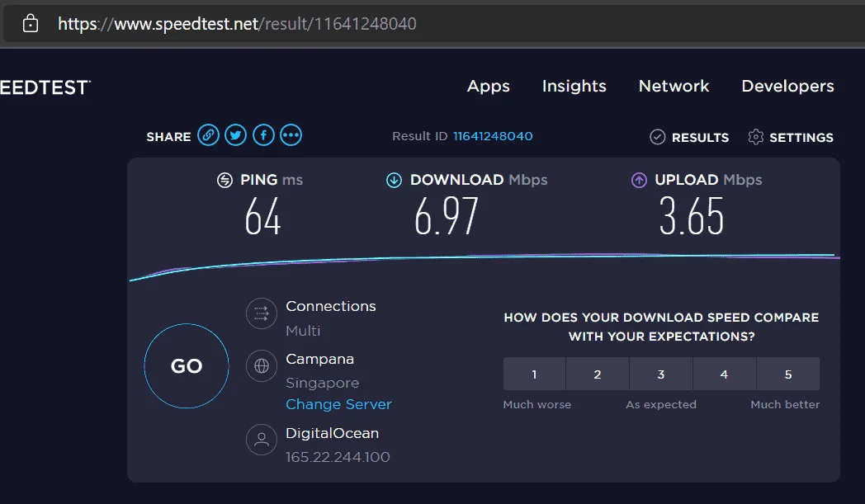This screenshot has height=504, width=865.
Task: Copy result link via share link icon
Action: tap(209, 135)
